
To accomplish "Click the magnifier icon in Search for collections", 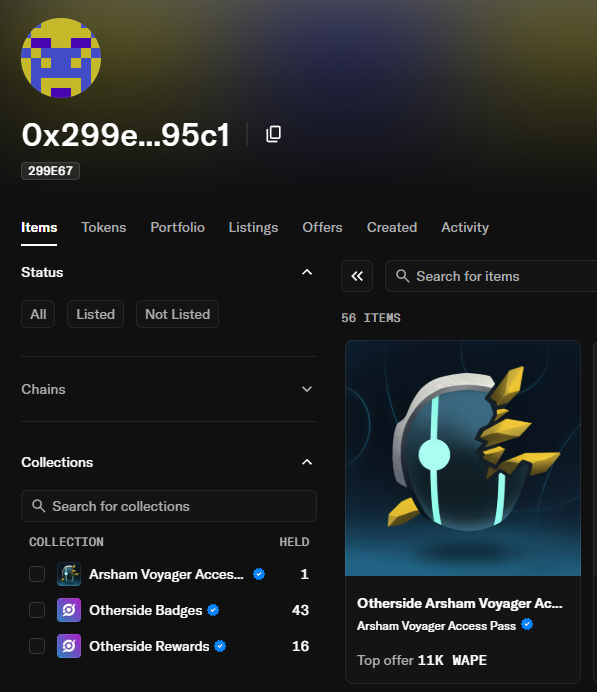I will (x=39, y=506).
